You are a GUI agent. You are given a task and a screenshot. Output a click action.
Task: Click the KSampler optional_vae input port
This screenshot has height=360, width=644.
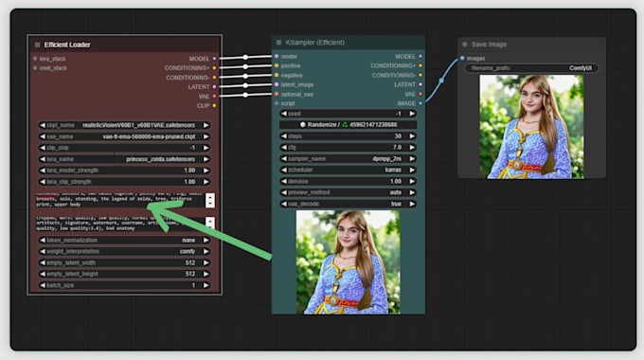[x=277, y=94]
